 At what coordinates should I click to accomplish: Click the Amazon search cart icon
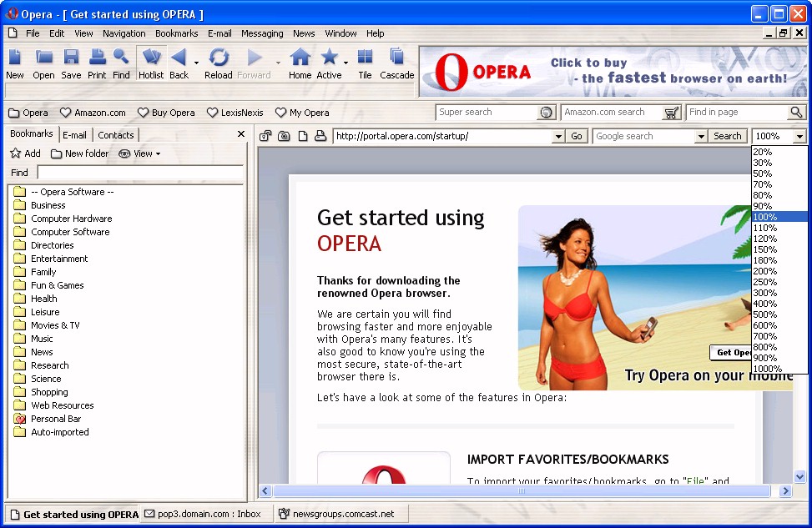click(671, 113)
